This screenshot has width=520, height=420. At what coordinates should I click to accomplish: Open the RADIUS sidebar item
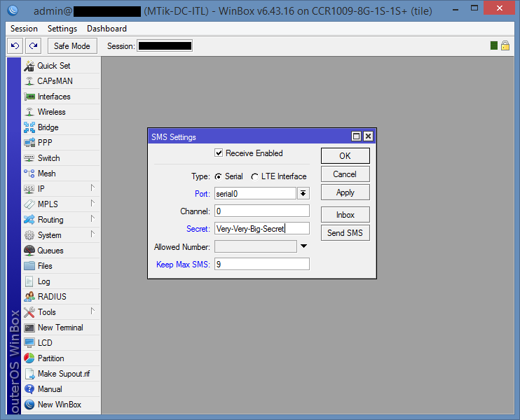click(52, 297)
